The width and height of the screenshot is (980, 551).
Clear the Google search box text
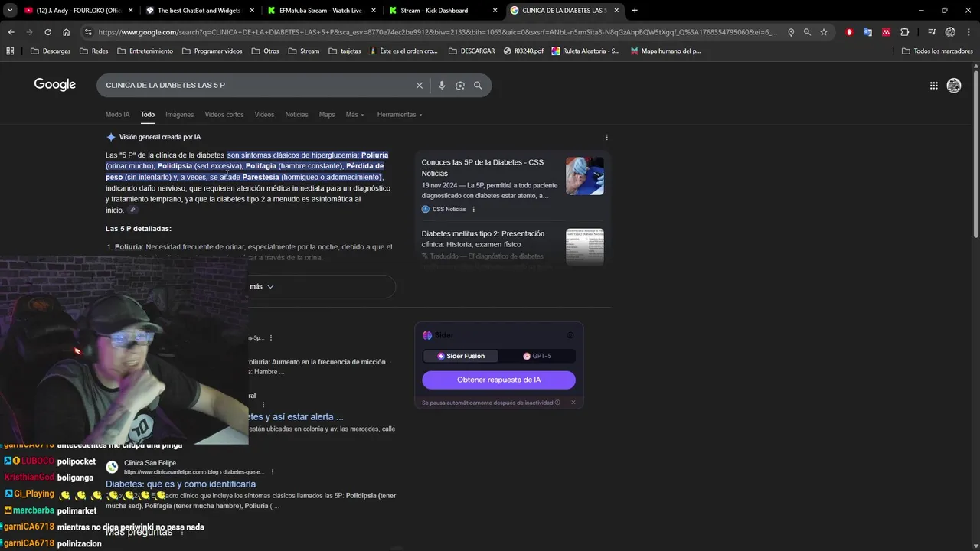pos(419,86)
